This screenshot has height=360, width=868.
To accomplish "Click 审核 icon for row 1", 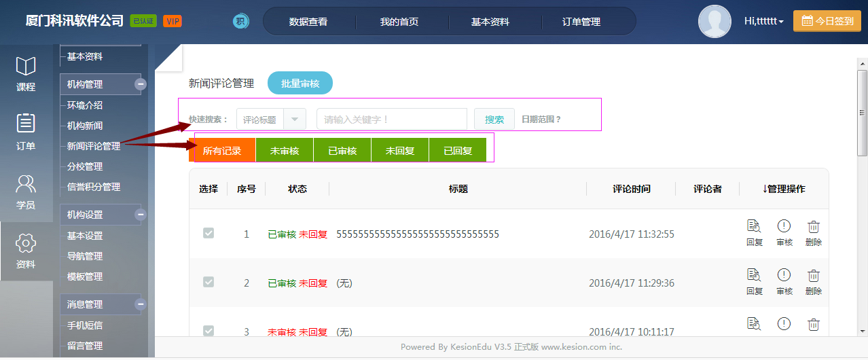I will [784, 227].
